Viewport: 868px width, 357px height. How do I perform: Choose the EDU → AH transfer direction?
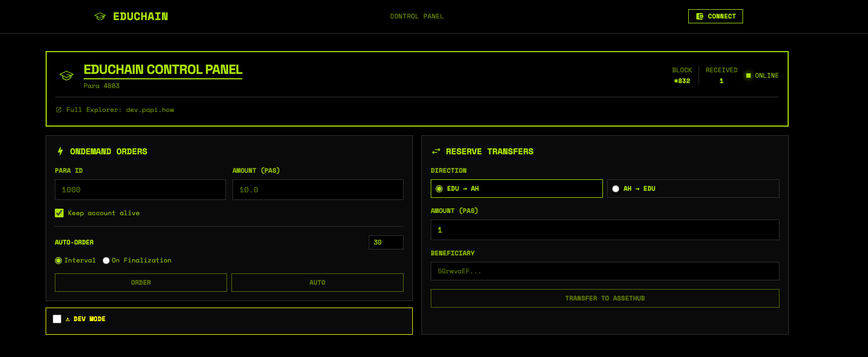click(x=439, y=189)
